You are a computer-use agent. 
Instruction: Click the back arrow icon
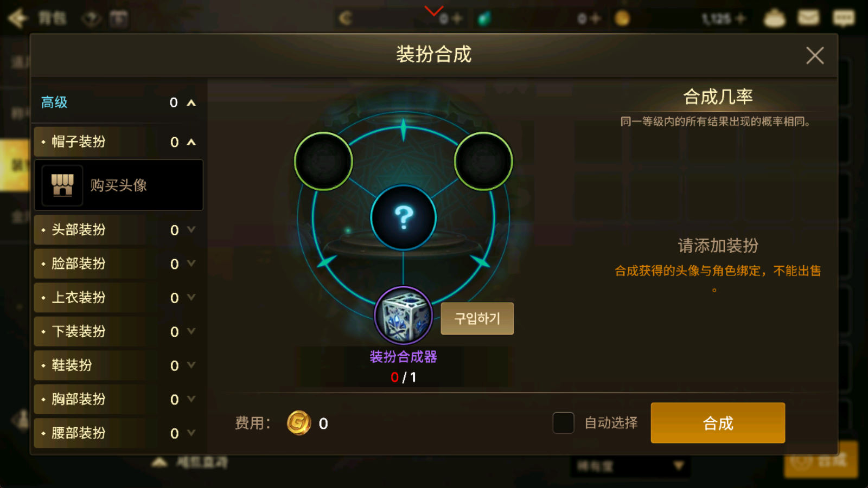18,18
